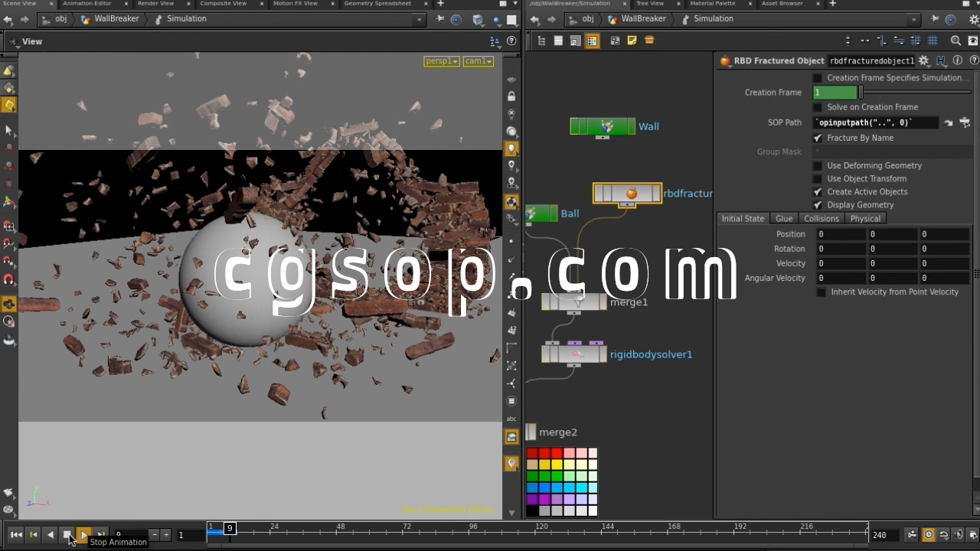Open parameter gear menu for rbdfracturedobject1
The height and width of the screenshot is (551, 980).
click(924, 60)
